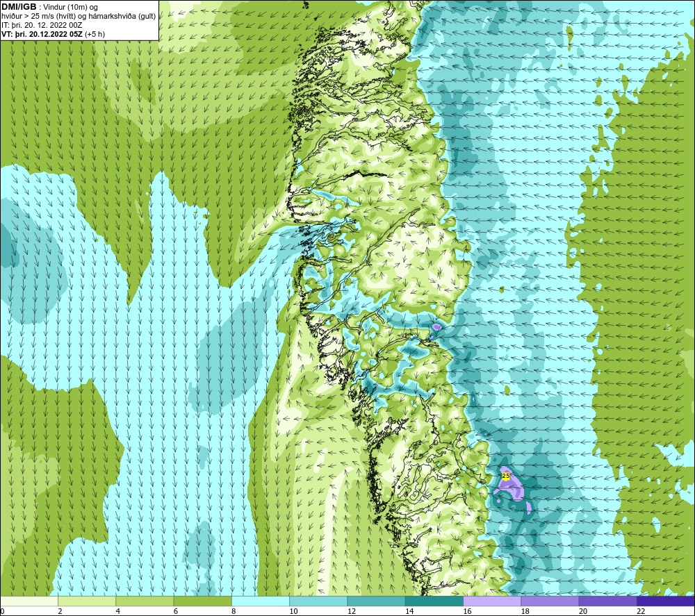Click the legend scale label 4

point(118,612)
